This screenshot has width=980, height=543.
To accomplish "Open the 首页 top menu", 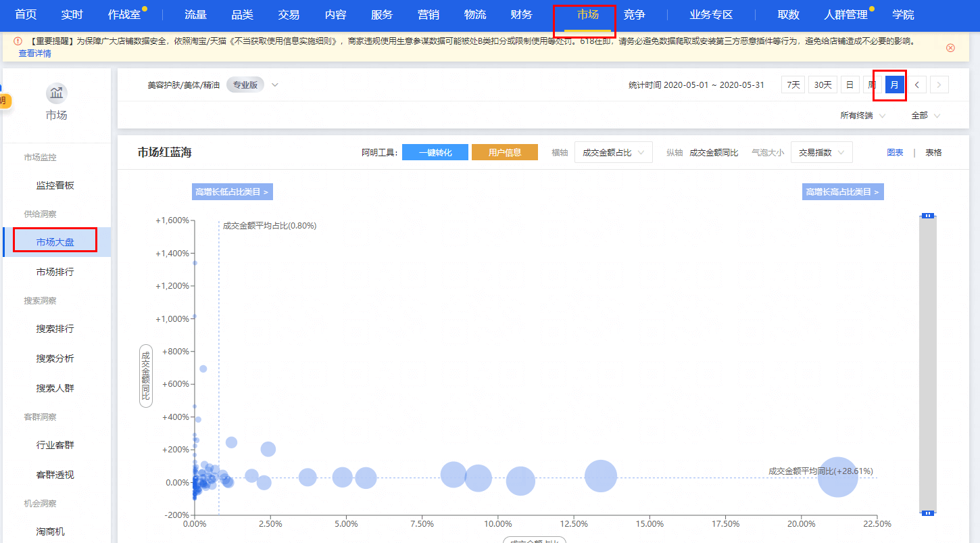I will click(26, 15).
